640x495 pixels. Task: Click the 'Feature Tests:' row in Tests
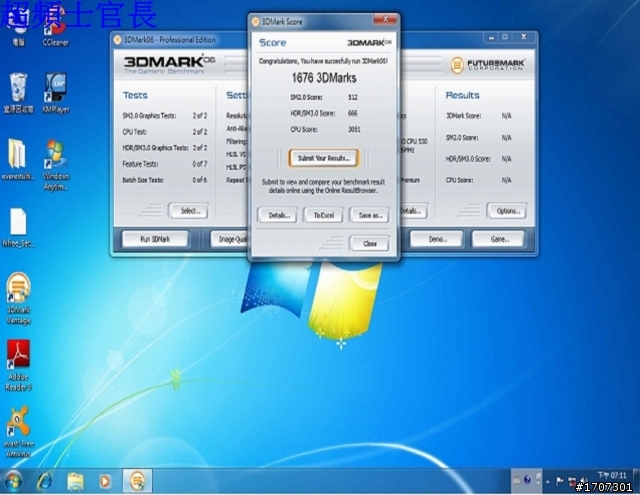click(165, 164)
